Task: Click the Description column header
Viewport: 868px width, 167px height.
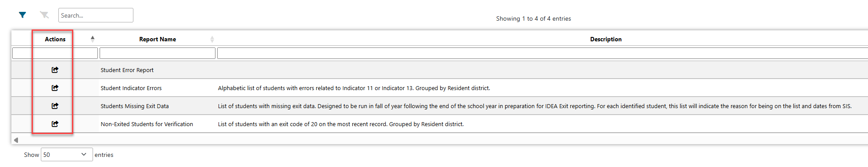Action: 606,39
